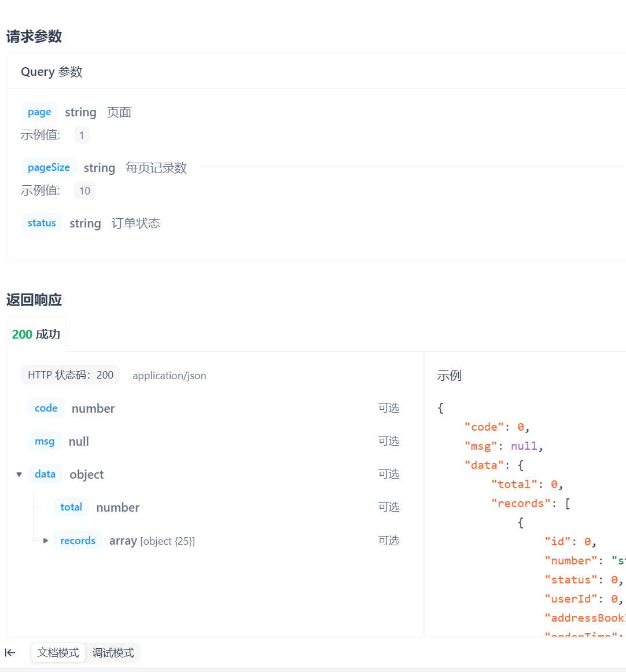This screenshot has height=672, width=626.
Task: Click the msg field badge
Action: click(45, 440)
